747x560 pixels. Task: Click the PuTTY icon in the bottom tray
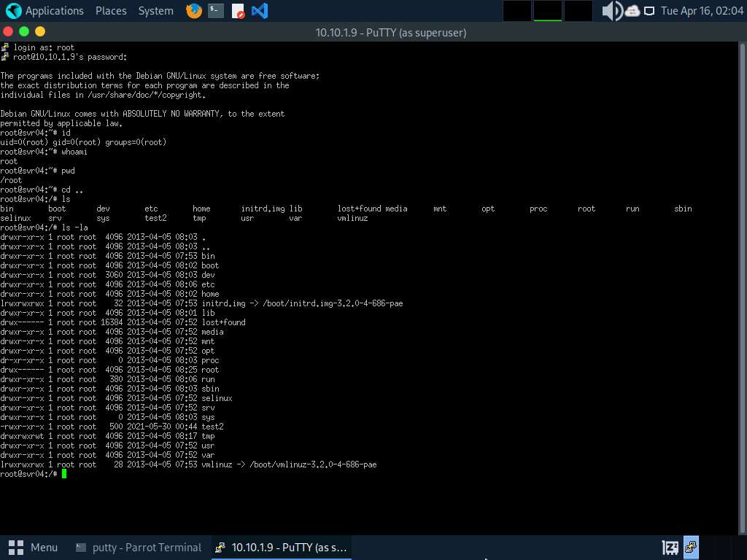pyautogui.click(x=690, y=547)
